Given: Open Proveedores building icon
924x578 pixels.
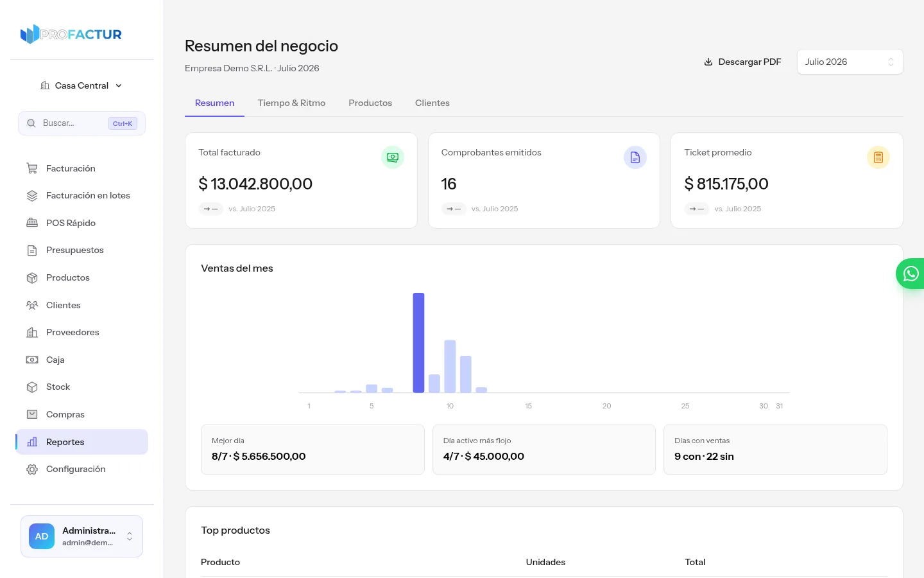Looking at the screenshot, I should coord(32,333).
